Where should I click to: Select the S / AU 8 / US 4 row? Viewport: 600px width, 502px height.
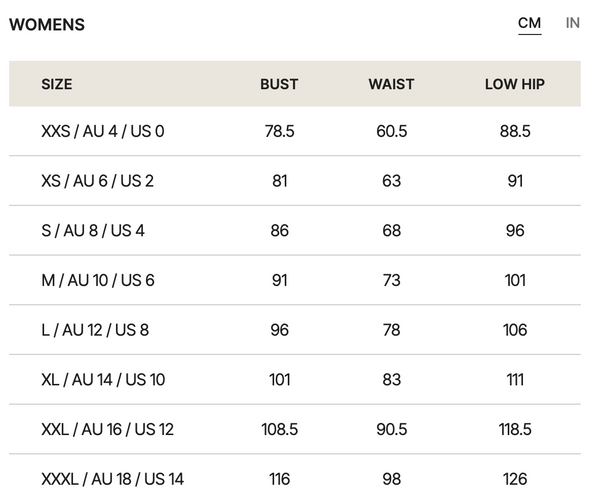click(x=295, y=230)
